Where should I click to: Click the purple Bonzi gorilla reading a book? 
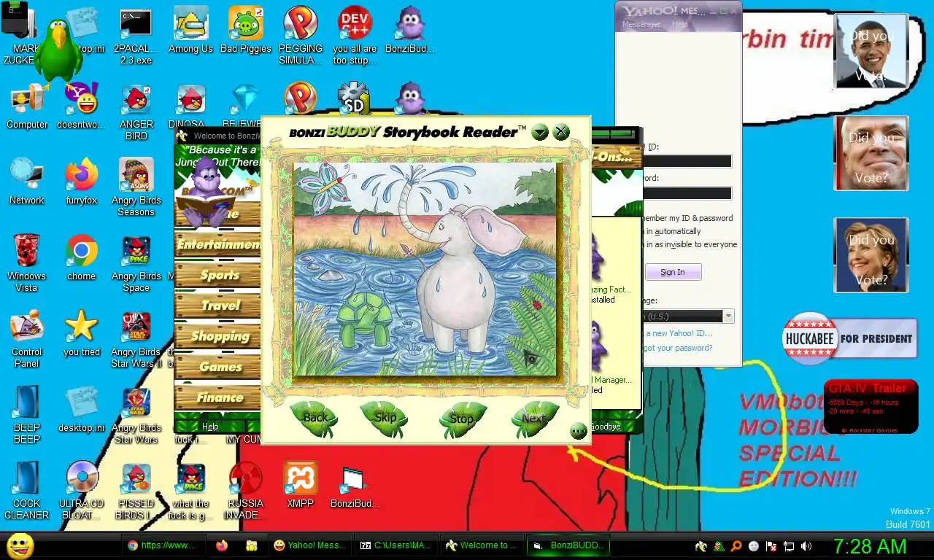coord(205,193)
